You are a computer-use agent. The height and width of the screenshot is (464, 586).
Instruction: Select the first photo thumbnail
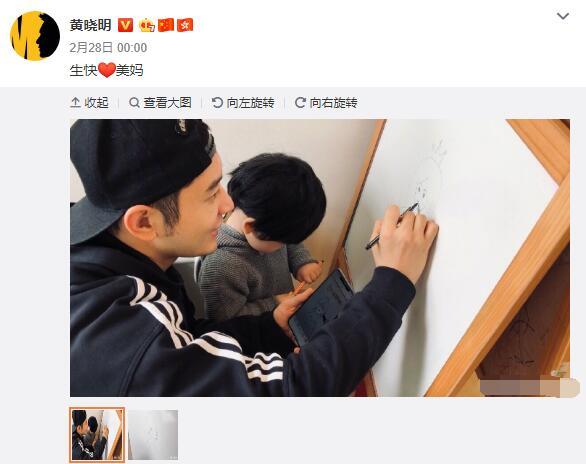point(97,435)
